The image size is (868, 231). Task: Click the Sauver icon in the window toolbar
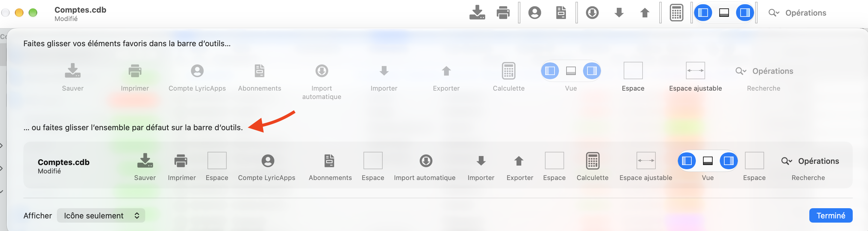point(477,13)
